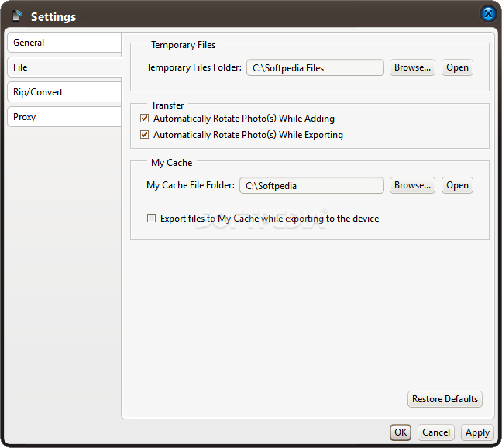Browse for a My Cache folder
Image resolution: width=502 pixels, height=448 pixels.
[412, 185]
